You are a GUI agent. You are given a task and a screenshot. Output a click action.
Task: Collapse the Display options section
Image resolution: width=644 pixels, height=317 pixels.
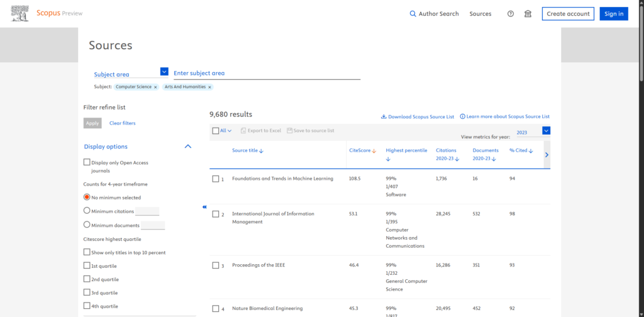click(x=188, y=146)
